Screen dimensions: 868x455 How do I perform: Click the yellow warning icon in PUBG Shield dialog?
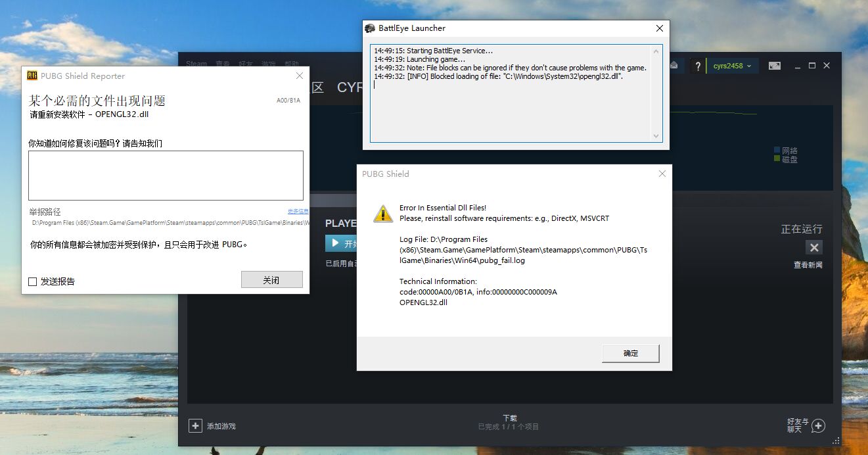coord(383,213)
